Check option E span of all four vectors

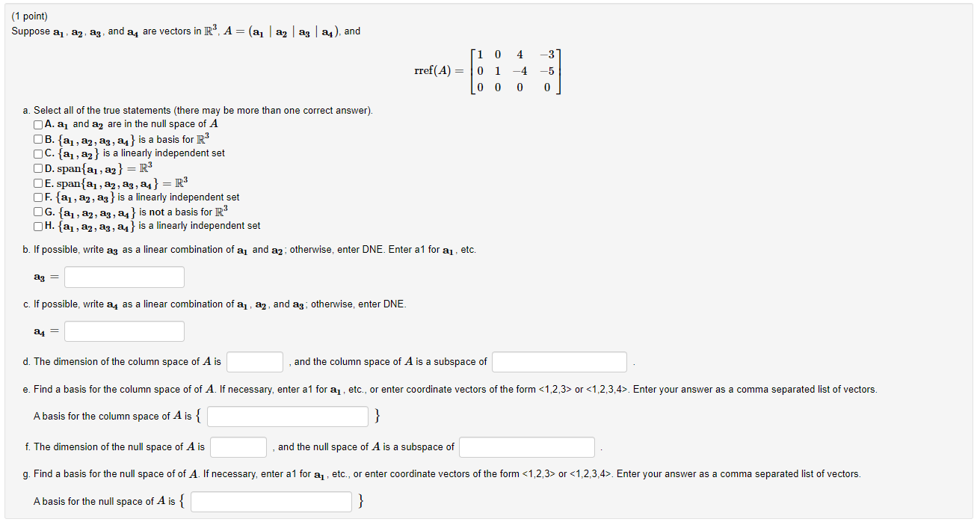[37, 182]
